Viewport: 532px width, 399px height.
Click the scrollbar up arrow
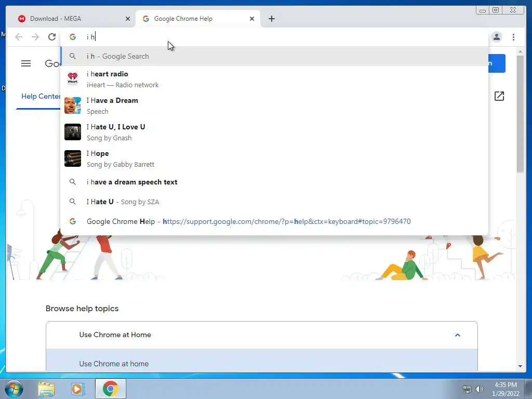coord(520,51)
